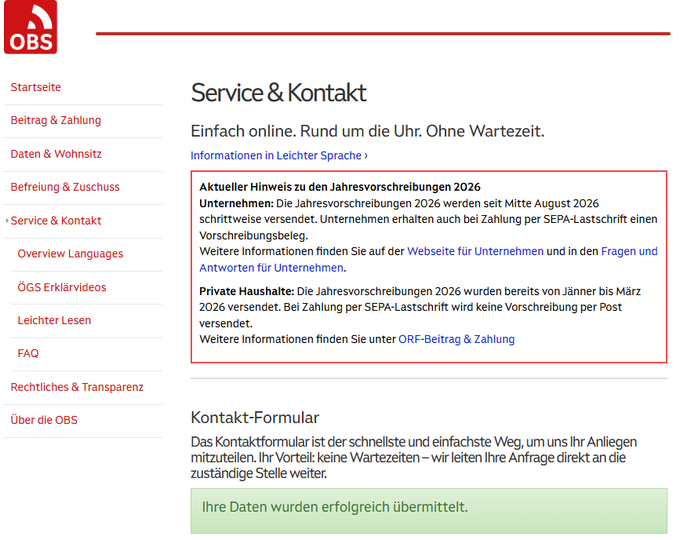The image size is (680, 540).
Task: Click the Service & Kontakt page heading
Action: [278, 93]
